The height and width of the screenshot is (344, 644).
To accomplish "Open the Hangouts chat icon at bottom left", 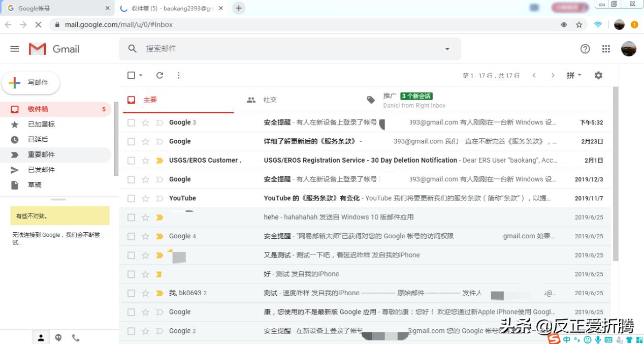I will (x=58, y=337).
